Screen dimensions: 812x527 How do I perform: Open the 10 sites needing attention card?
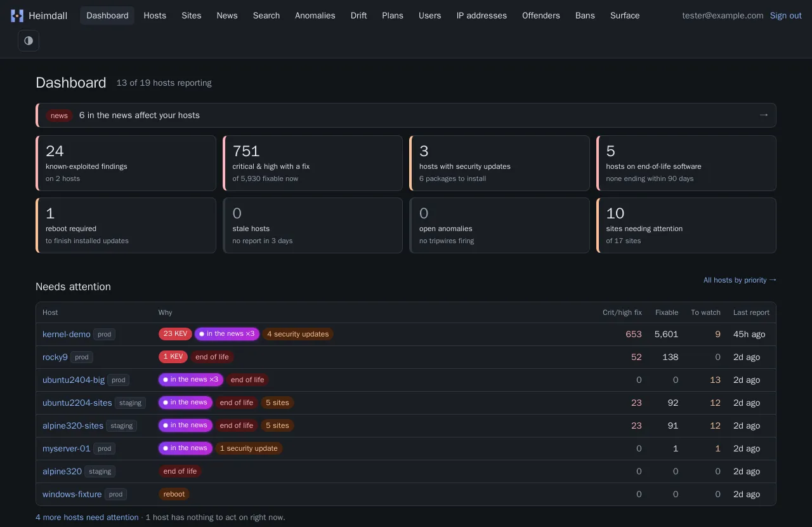coord(686,225)
